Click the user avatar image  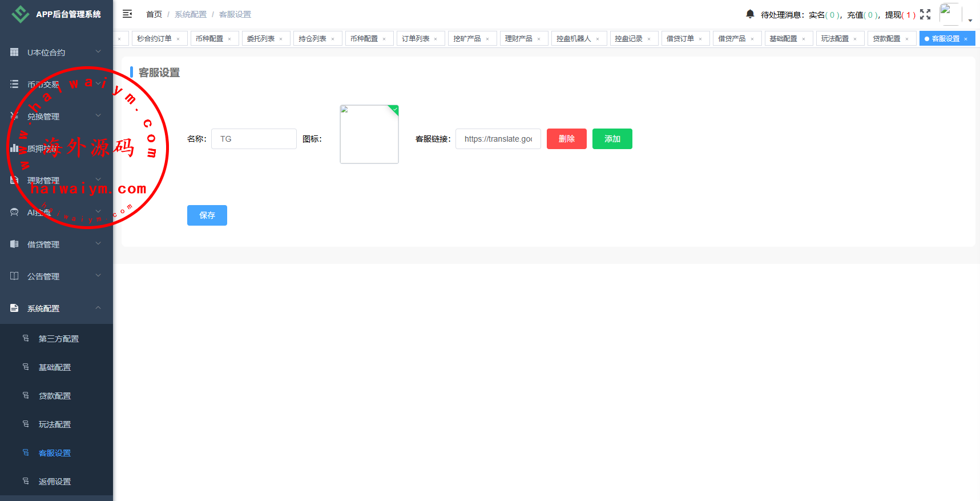point(950,14)
